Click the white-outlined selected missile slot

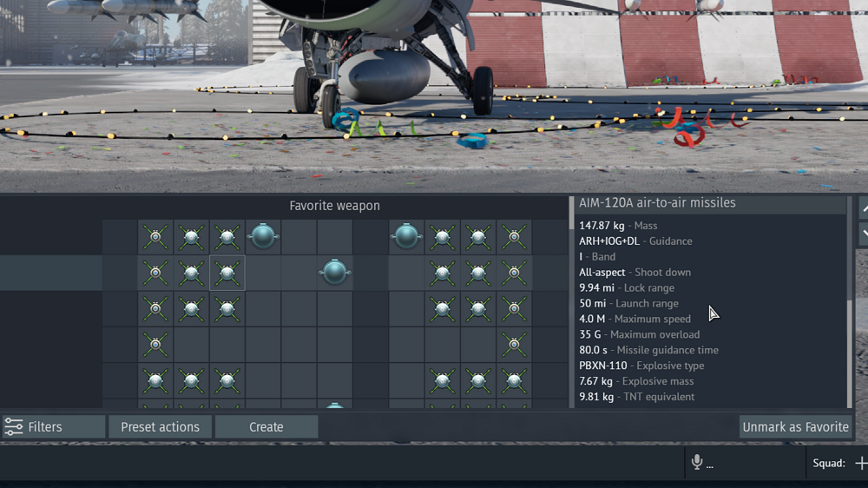[227, 273]
